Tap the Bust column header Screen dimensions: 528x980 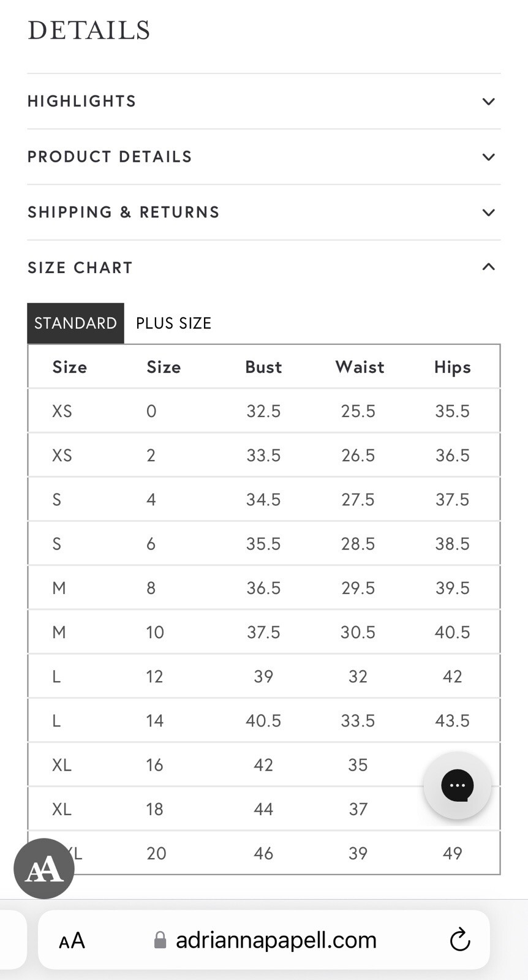coord(263,367)
